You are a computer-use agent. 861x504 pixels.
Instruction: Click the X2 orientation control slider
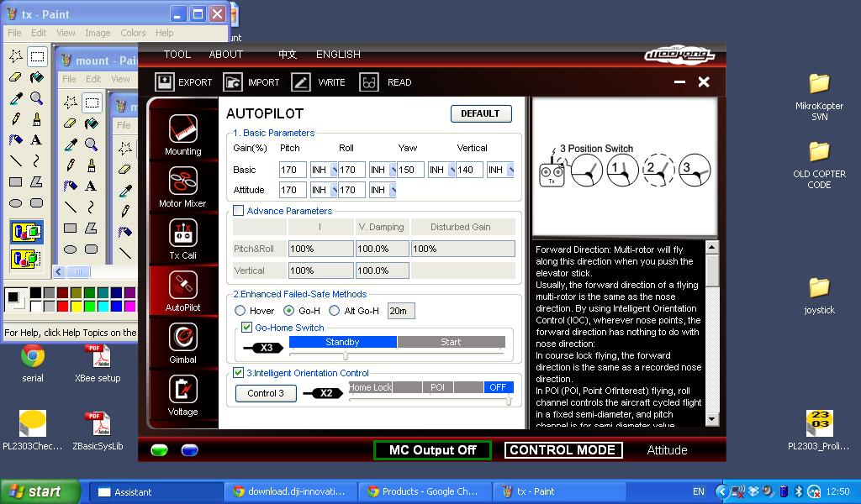coord(430,402)
